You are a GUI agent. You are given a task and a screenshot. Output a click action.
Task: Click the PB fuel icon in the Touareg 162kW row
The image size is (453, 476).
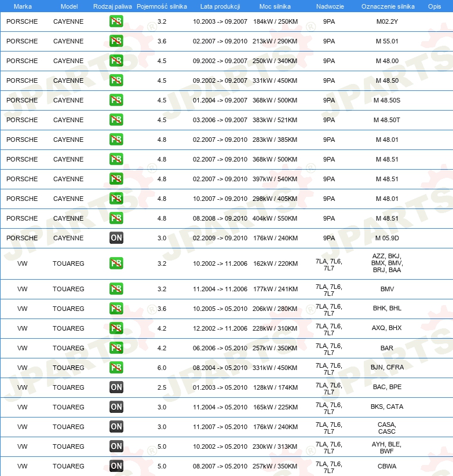pos(116,263)
